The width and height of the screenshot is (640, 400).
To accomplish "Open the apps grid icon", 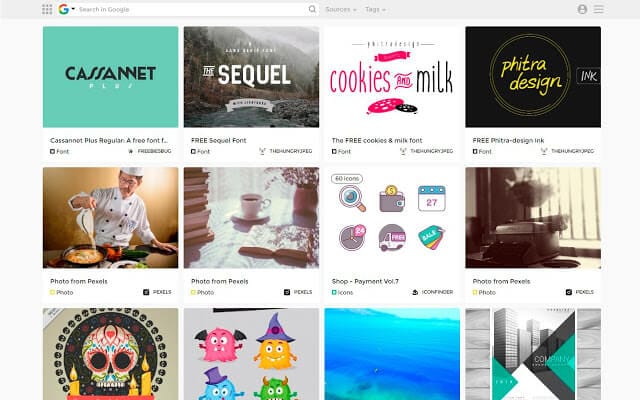I will point(47,9).
